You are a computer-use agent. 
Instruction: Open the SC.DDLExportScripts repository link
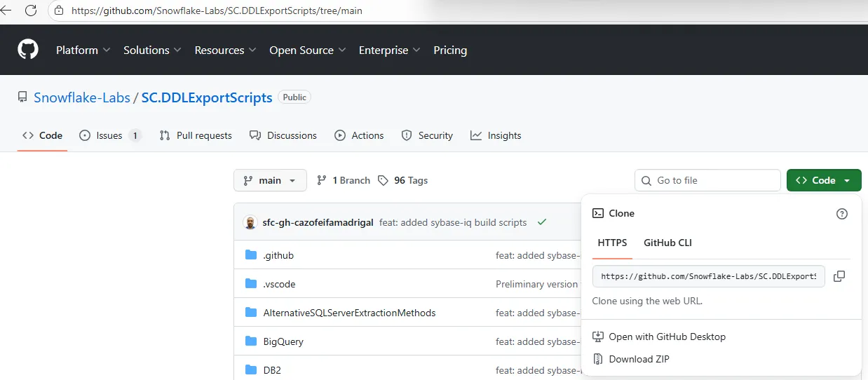coord(207,97)
